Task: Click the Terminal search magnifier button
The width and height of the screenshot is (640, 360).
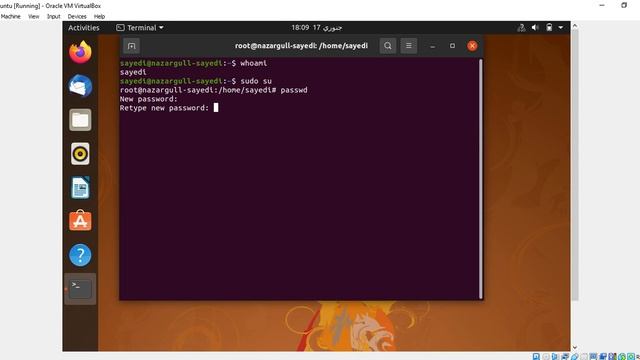Action: click(388, 46)
